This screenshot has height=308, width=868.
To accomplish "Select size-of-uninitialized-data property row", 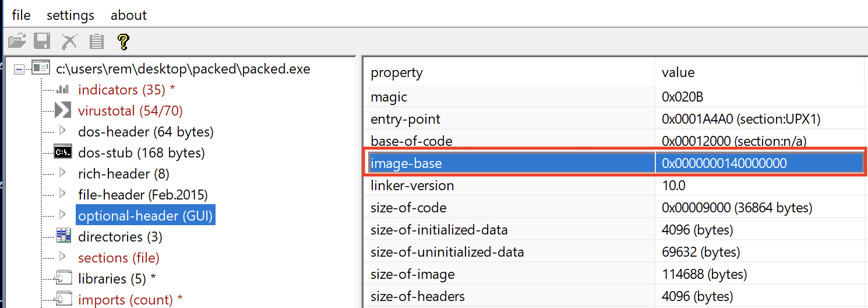I will click(510, 252).
